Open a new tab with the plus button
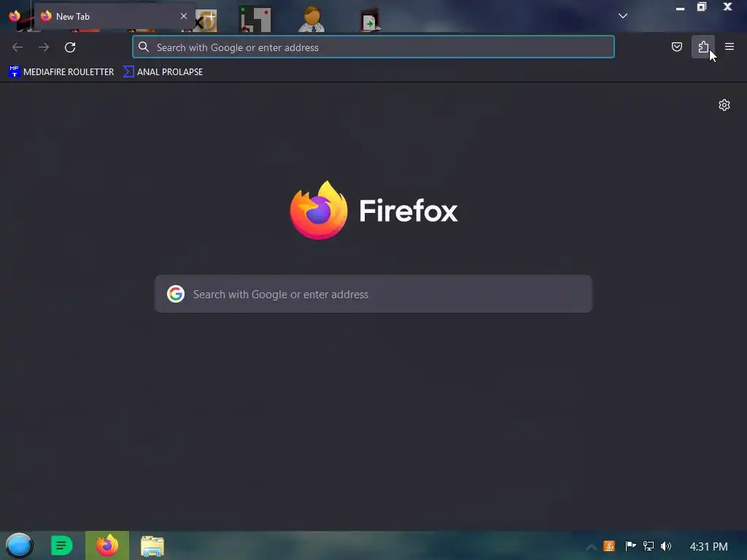The image size is (747, 560). click(x=210, y=16)
